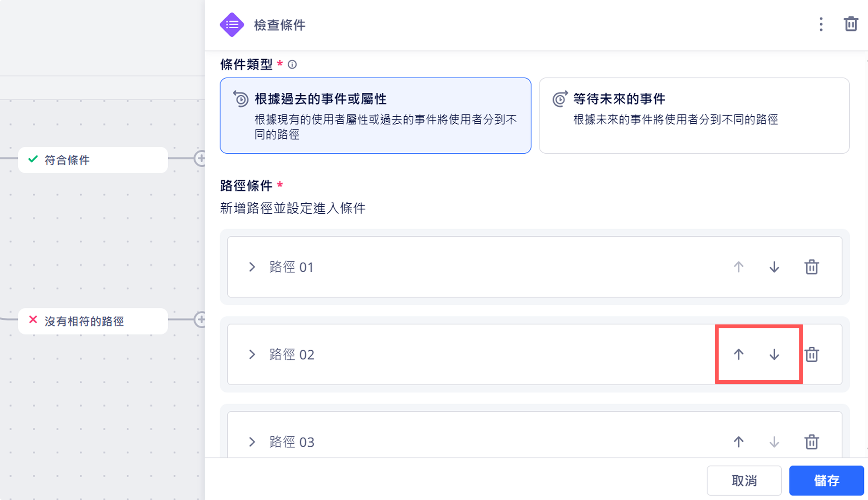Select the 沒有相符的路徑 branch node
Image resolution: width=868 pixels, height=500 pixels.
coord(93,321)
